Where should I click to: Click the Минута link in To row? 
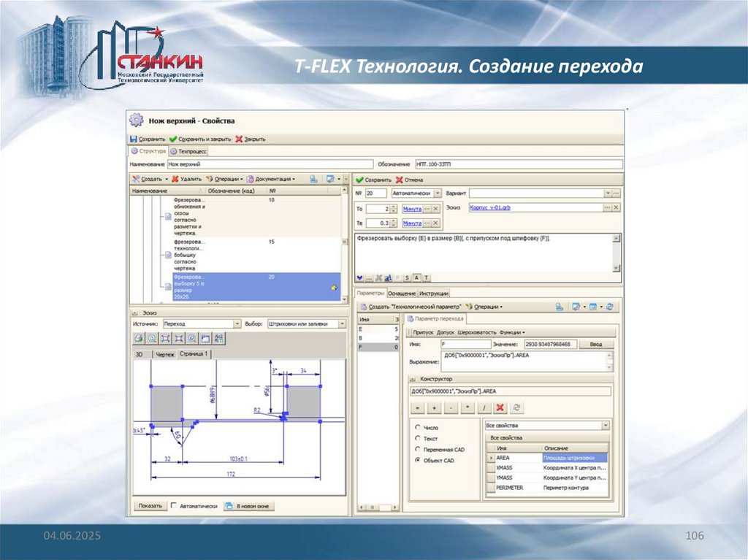pos(412,209)
